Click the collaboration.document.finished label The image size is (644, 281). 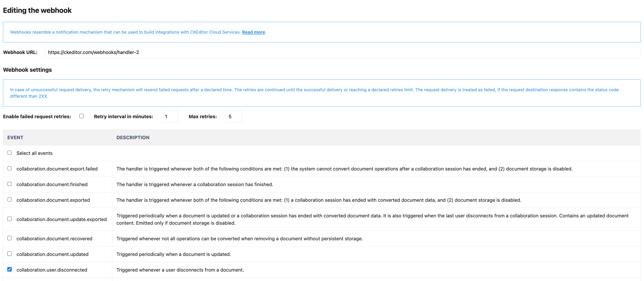[x=52, y=184]
